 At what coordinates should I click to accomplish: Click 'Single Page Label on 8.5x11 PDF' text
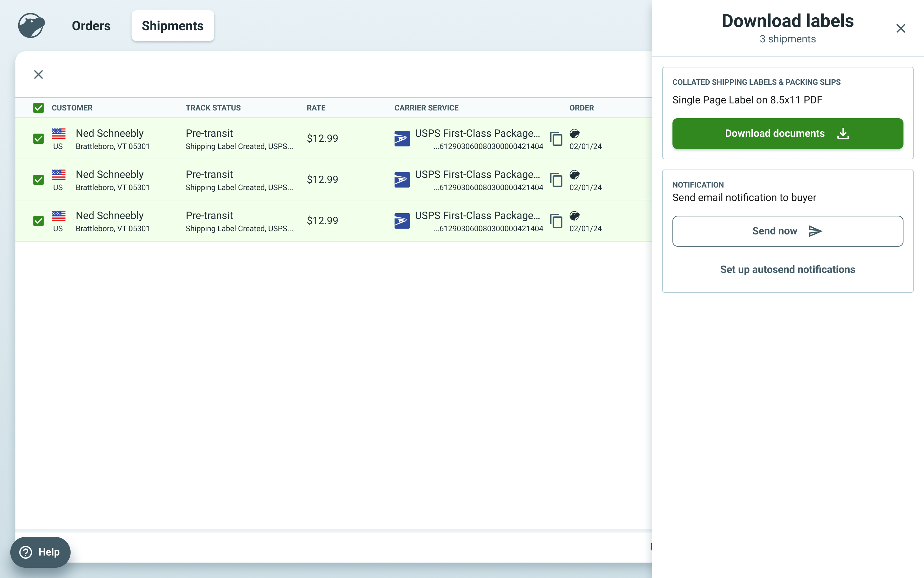(x=747, y=100)
